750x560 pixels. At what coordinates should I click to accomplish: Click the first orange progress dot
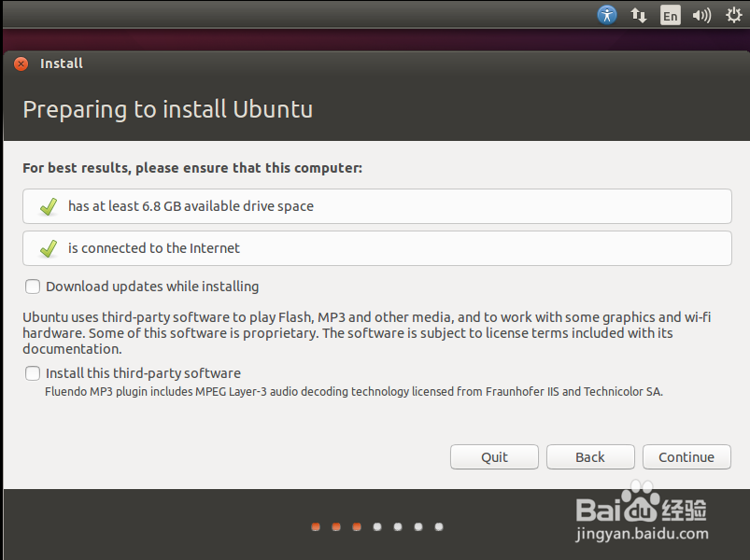tap(316, 526)
